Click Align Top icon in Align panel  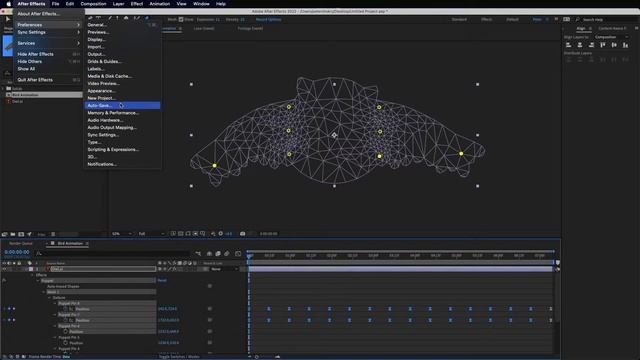pos(603,45)
